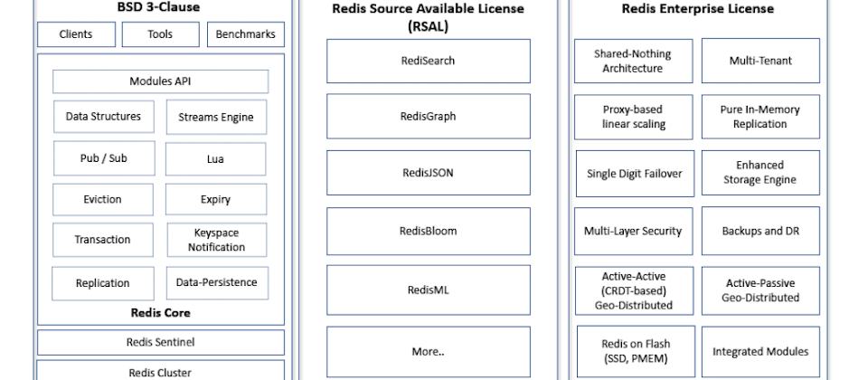Select the Redis Sentinel box
Screen dimensions: 868x380
click(x=161, y=342)
